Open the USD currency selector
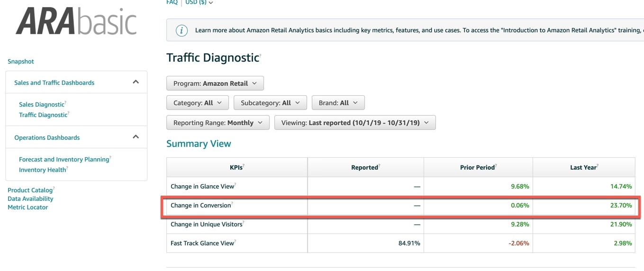This screenshot has height=271, width=644. 199,3
